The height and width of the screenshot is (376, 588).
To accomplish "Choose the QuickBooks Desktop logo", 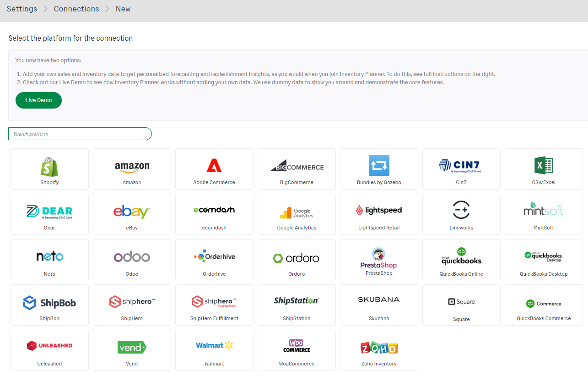I will pyautogui.click(x=544, y=256).
